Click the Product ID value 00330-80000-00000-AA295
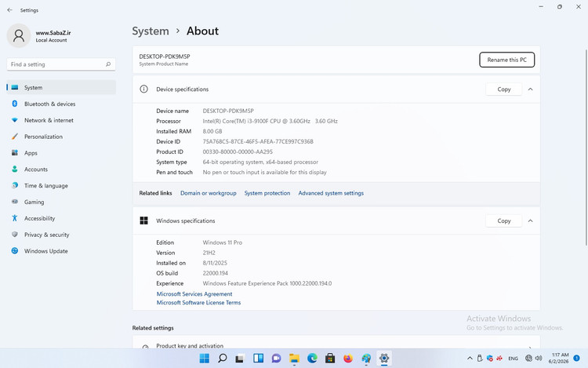 coord(238,152)
